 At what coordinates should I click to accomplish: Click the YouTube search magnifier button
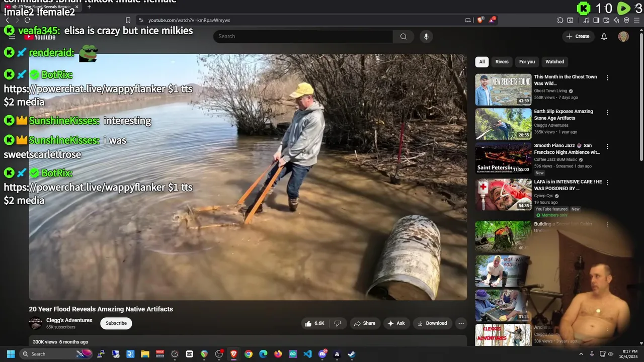404,36
